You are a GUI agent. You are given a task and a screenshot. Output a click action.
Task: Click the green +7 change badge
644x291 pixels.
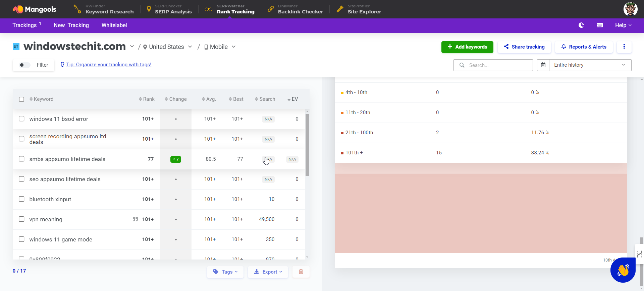pyautogui.click(x=176, y=159)
